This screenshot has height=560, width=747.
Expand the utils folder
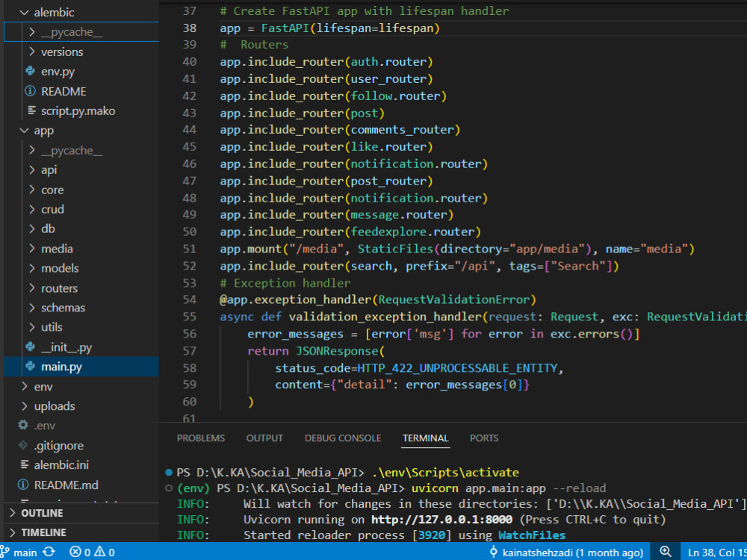[32, 327]
